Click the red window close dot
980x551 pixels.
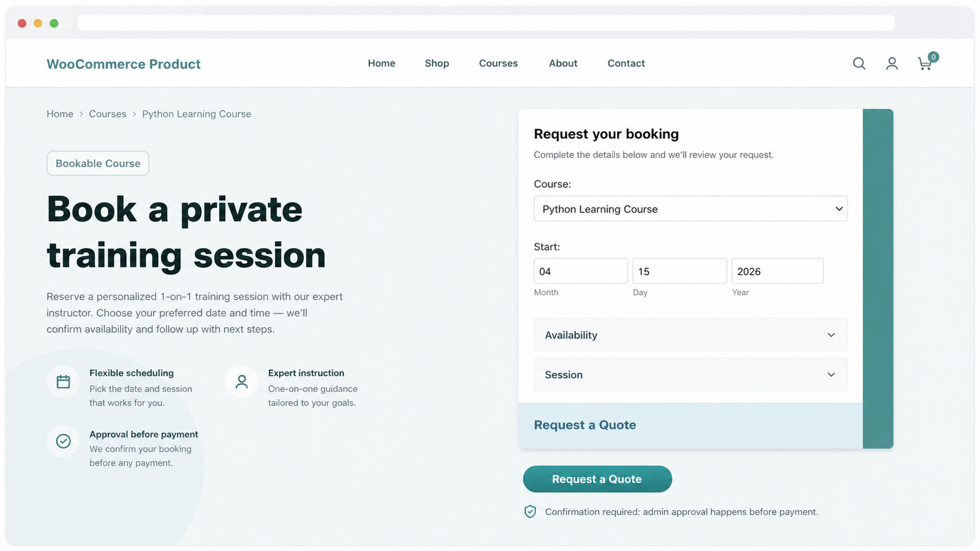click(22, 23)
